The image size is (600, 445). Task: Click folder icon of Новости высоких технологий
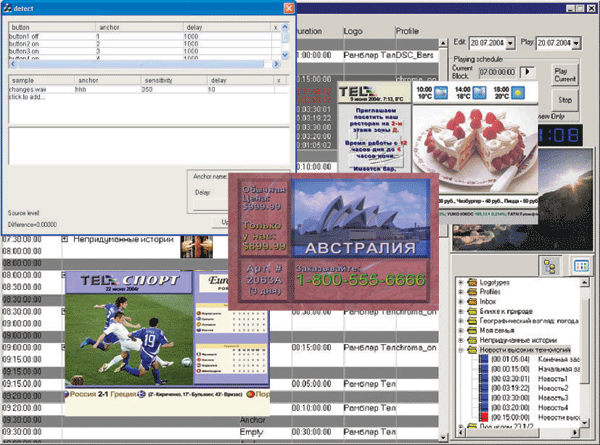pos(472,350)
